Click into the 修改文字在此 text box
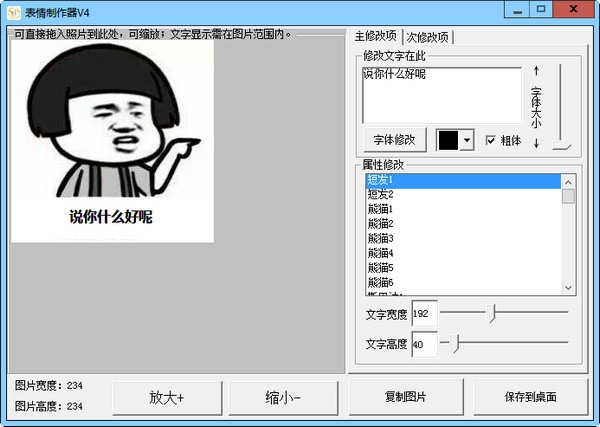 pyautogui.click(x=442, y=95)
